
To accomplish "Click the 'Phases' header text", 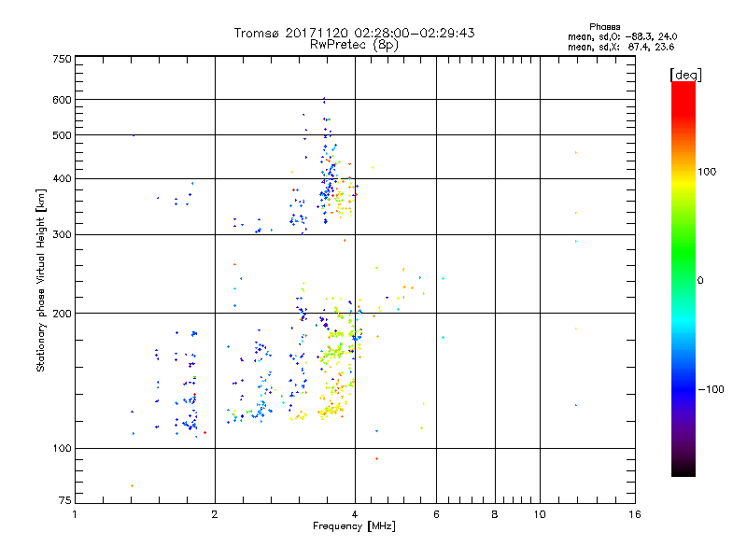I will pos(604,27).
